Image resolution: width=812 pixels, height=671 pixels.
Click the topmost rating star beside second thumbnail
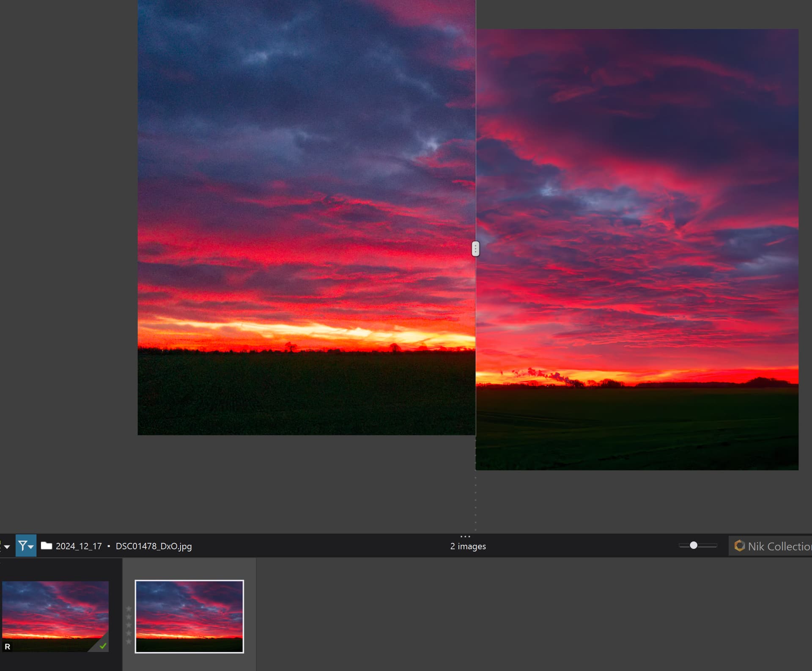(x=129, y=609)
